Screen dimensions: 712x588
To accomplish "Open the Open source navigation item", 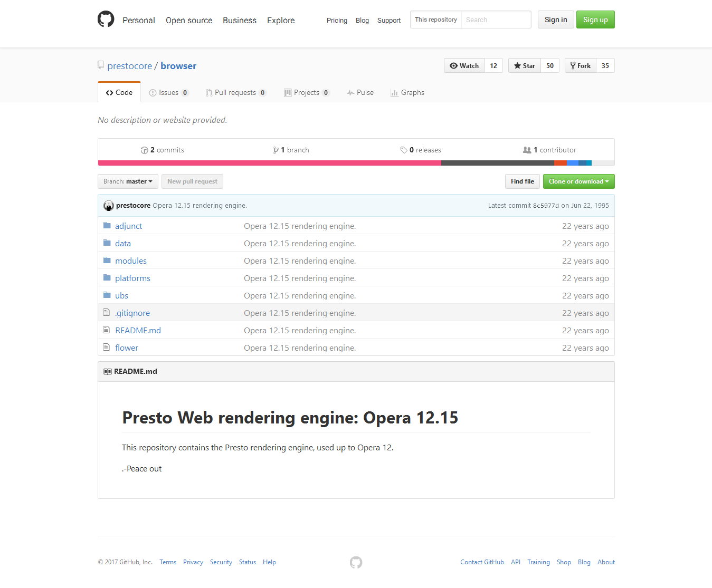I will (189, 20).
